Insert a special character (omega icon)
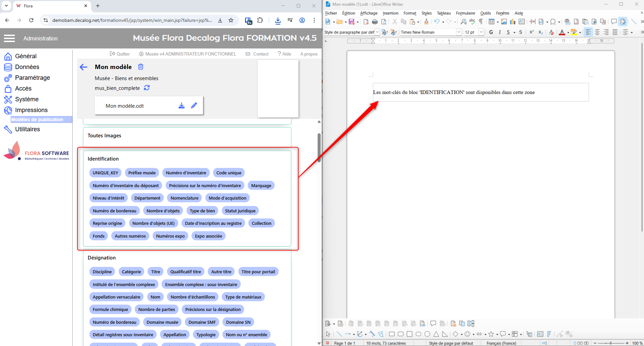Image resolution: width=644 pixels, height=346 pixels. pyautogui.click(x=553, y=22)
